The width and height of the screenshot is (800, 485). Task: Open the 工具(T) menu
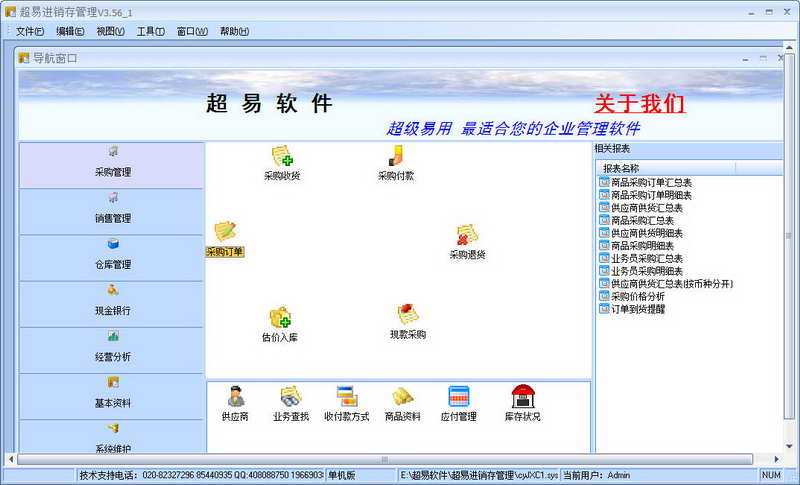151,32
